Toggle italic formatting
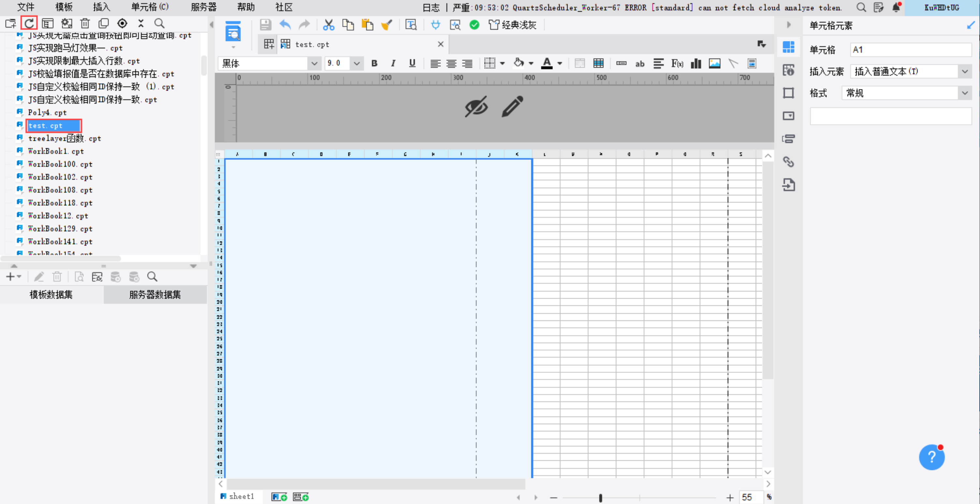Screen dimensions: 980x504 393,64
